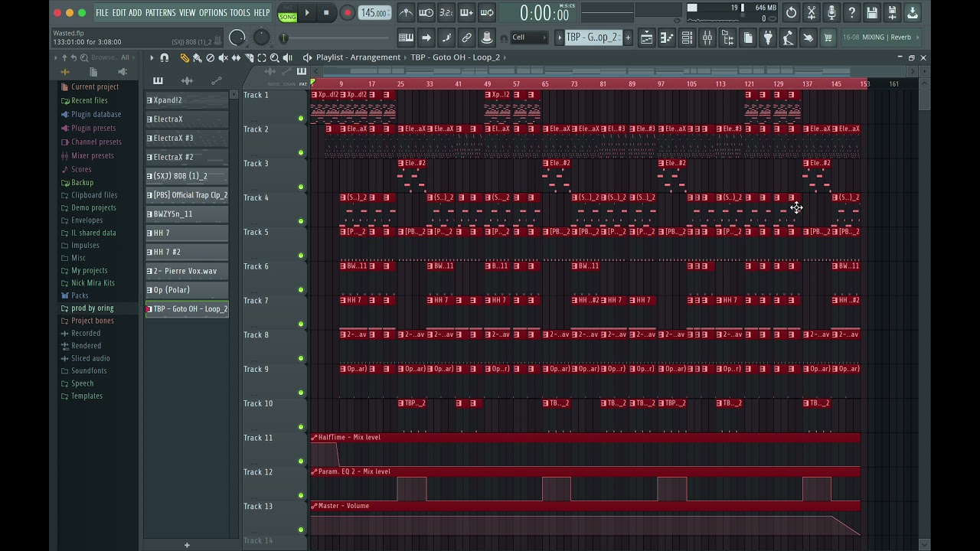This screenshot has width=980, height=551.
Task: Open the PATTERNS menu
Action: point(161,13)
